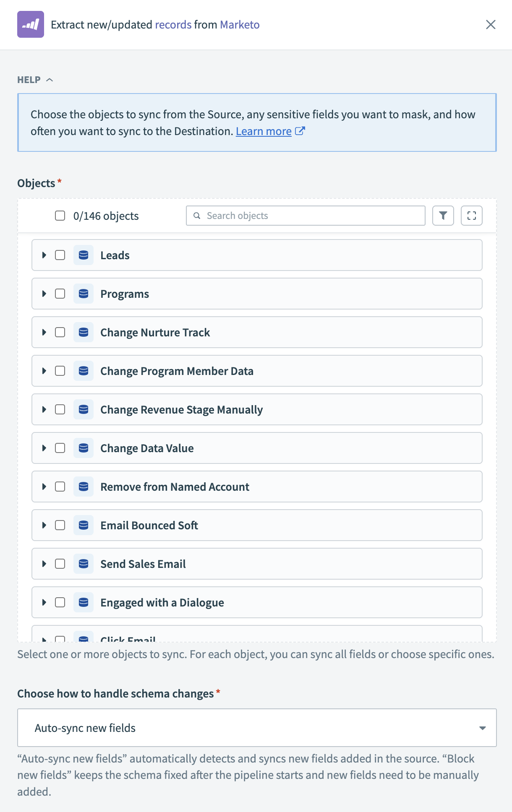This screenshot has width=512, height=812.
Task: Enable the Leads object checkbox
Action: pos(60,255)
